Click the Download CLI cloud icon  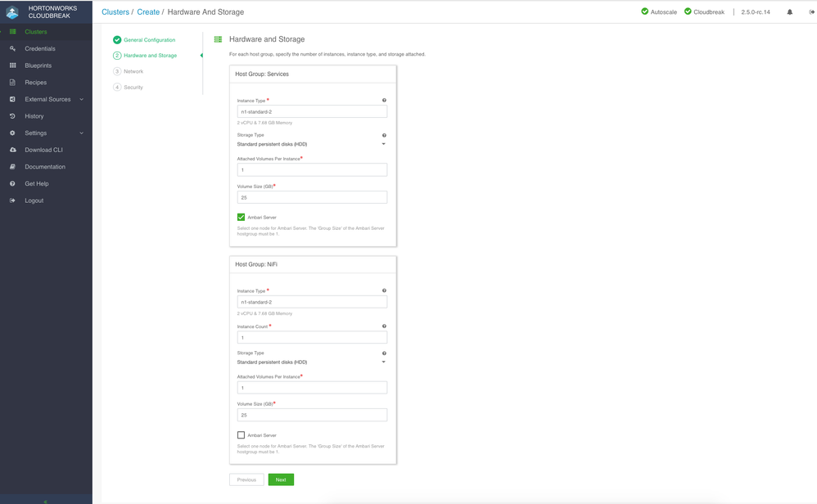click(12, 150)
